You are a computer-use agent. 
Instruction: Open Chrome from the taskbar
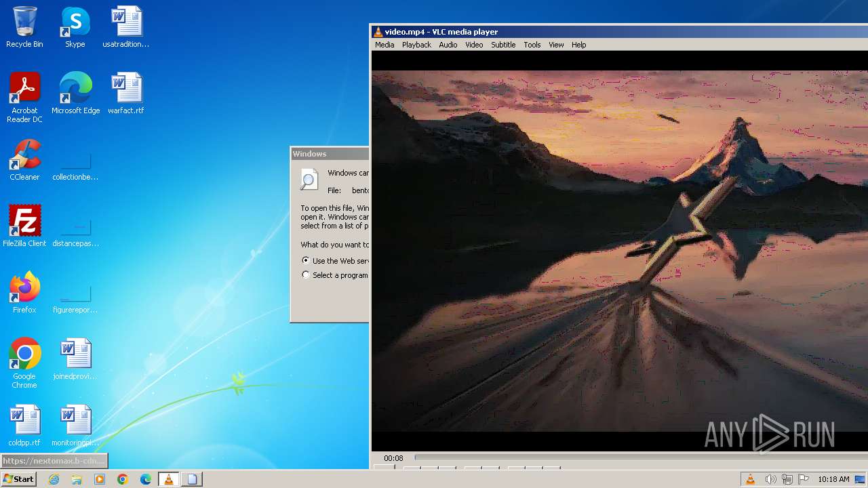click(x=123, y=479)
